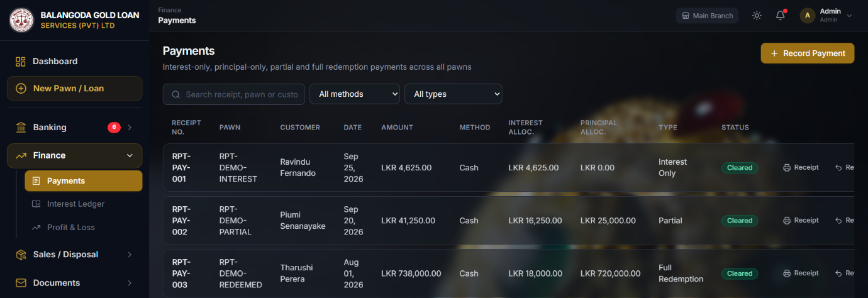Click the plus icon in Record Payment button
868x298 pixels.
pyautogui.click(x=774, y=53)
